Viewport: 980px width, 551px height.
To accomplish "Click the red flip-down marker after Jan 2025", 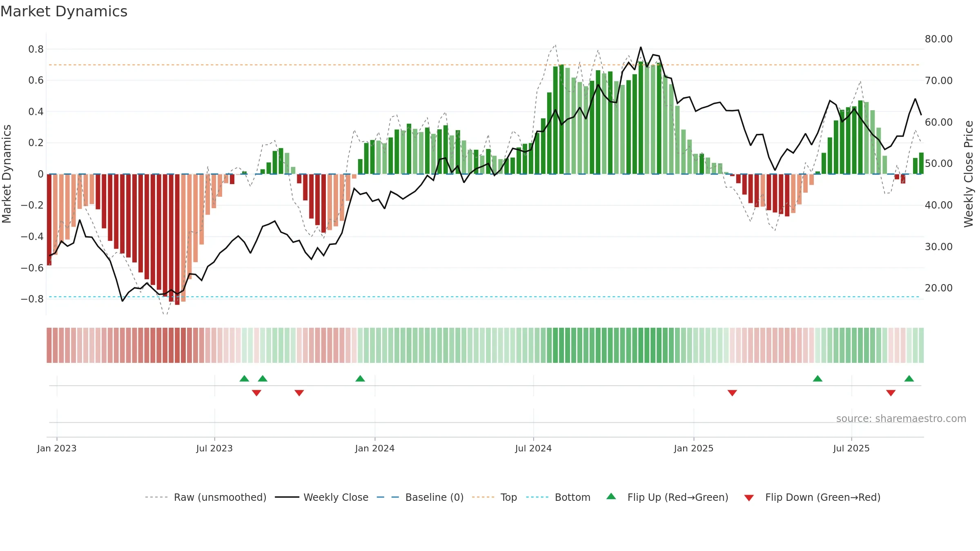I will click(732, 393).
